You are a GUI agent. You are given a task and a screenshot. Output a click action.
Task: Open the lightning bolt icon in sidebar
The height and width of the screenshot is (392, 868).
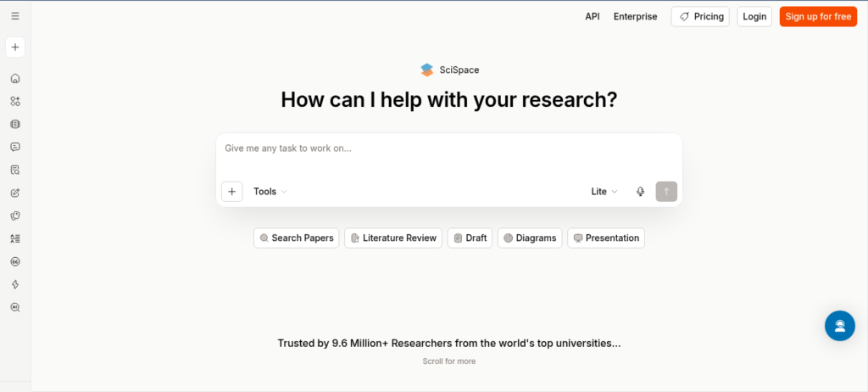tap(15, 284)
